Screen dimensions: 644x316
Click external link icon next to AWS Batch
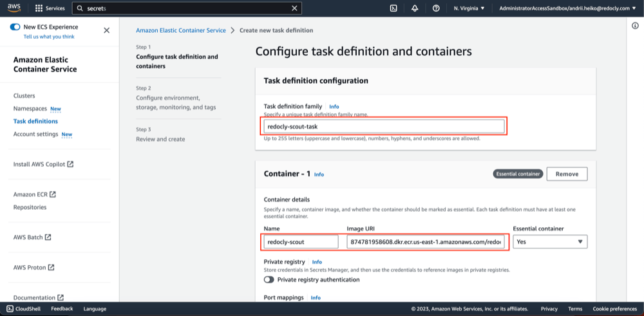click(48, 237)
